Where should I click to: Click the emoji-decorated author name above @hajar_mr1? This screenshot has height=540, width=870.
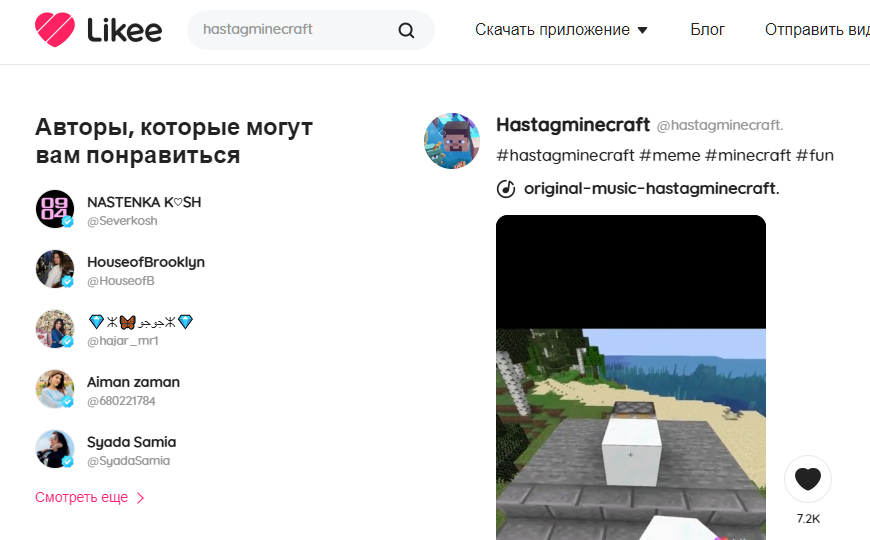click(140, 322)
